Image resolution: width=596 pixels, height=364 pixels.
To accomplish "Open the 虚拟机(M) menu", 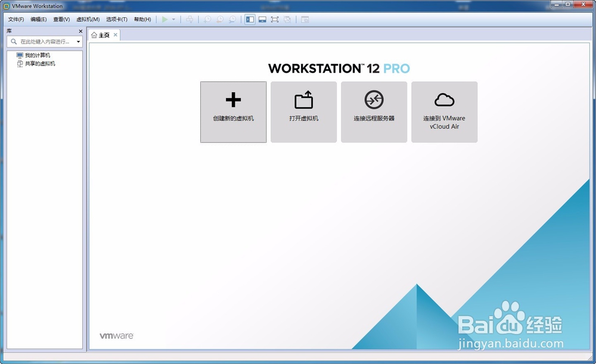I will (x=88, y=20).
